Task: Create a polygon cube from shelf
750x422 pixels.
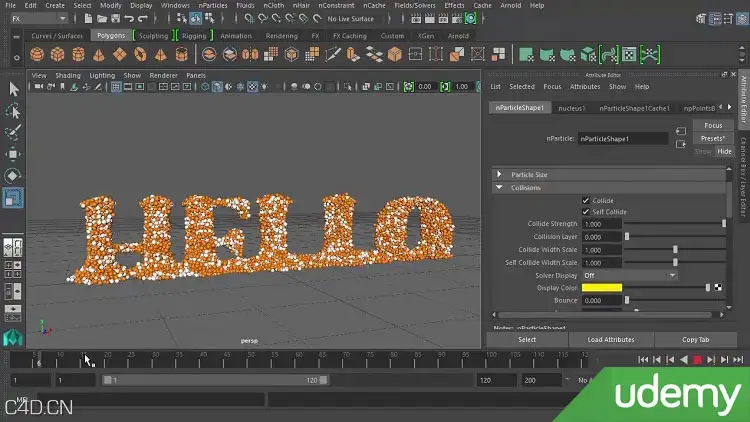Action: pyautogui.click(x=57, y=54)
